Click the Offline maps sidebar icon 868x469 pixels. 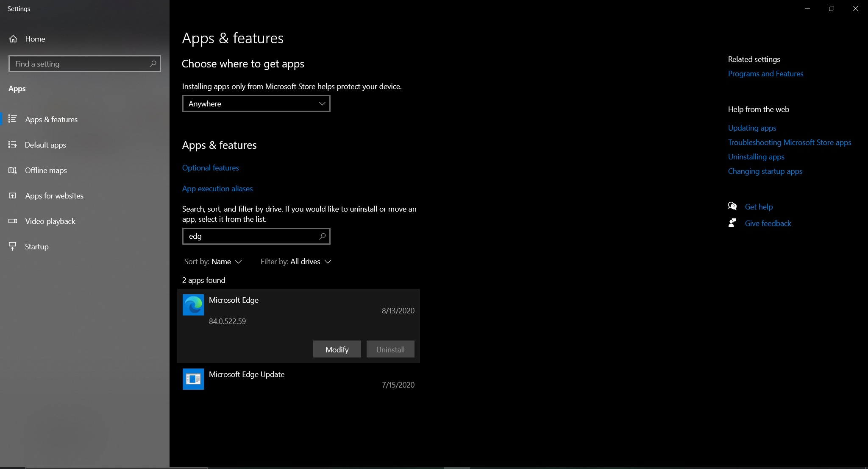click(x=13, y=170)
